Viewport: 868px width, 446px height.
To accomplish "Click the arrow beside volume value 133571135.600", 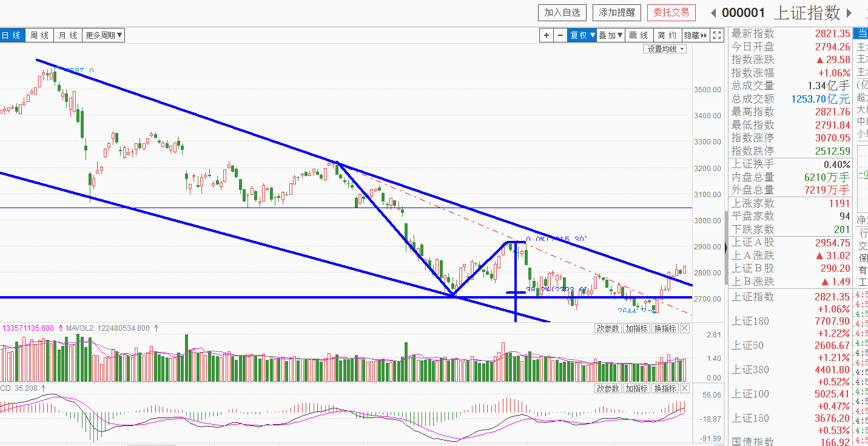I will (x=61, y=328).
